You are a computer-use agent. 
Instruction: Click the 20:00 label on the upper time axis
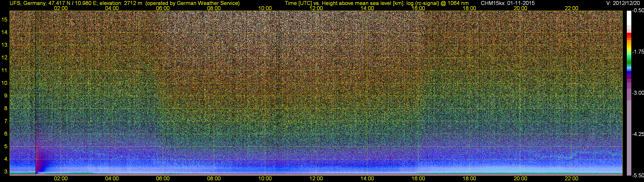(521, 8)
